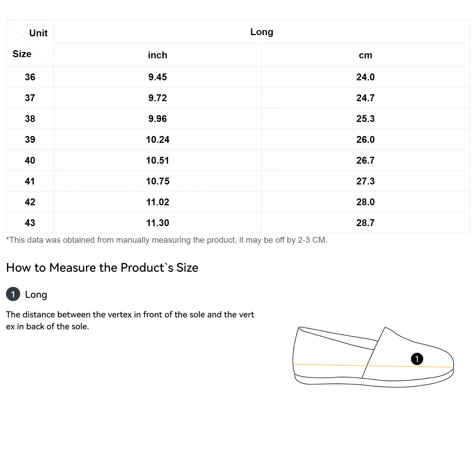Click the 25.3 cm value

point(365,119)
